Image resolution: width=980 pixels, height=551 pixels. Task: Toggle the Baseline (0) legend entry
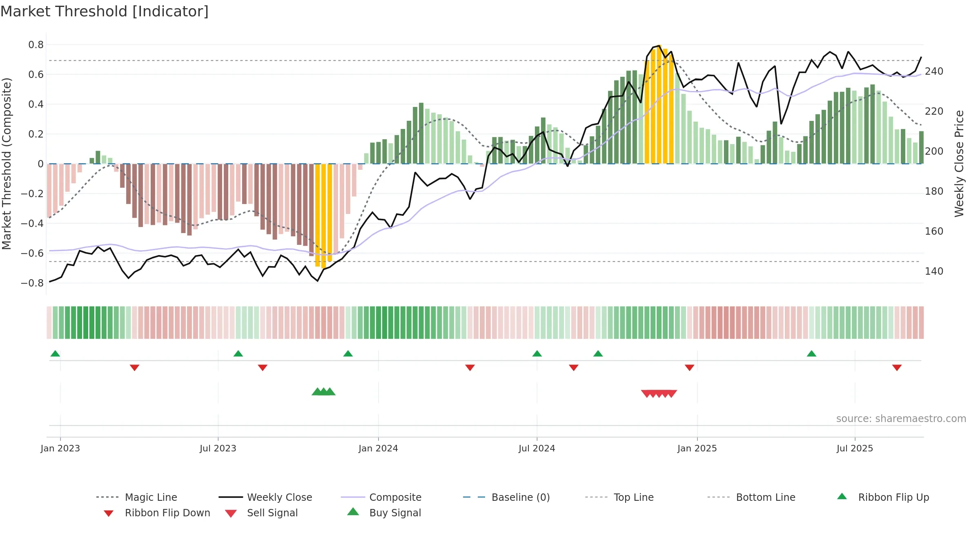pyautogui.click(x=506, y=497)
